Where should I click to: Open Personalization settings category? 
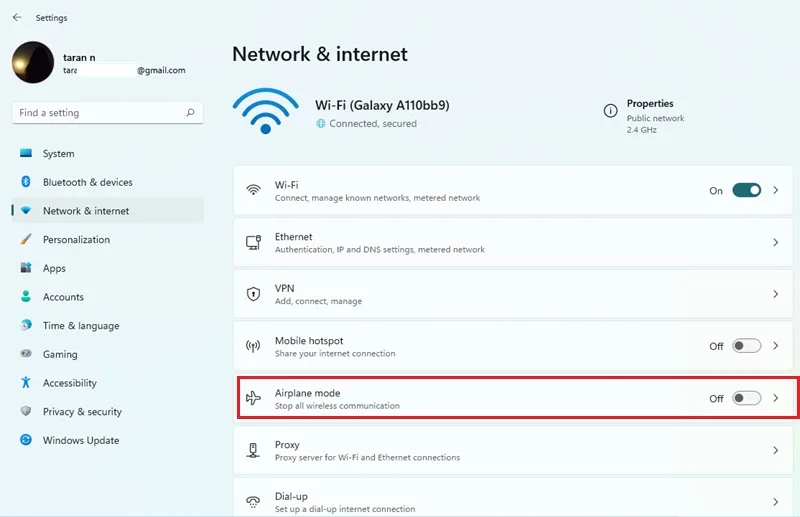pos(108,239)
